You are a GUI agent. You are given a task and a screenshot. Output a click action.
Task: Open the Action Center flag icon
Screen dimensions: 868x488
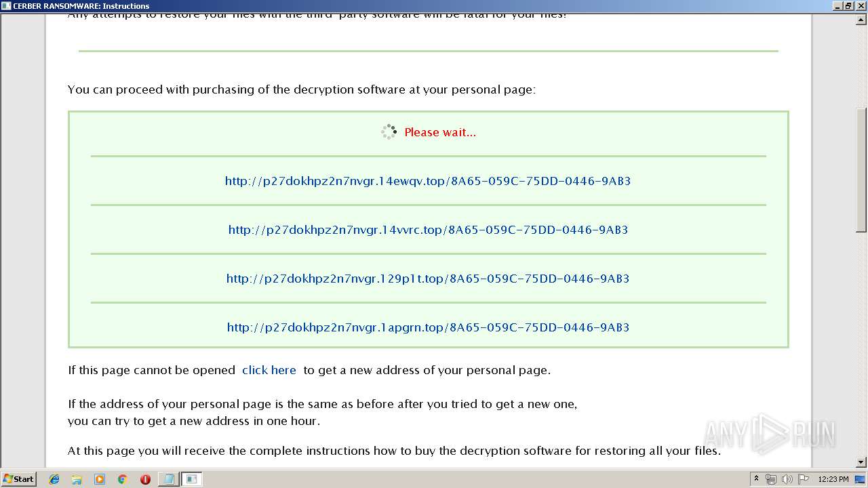[x=803, y=479]
